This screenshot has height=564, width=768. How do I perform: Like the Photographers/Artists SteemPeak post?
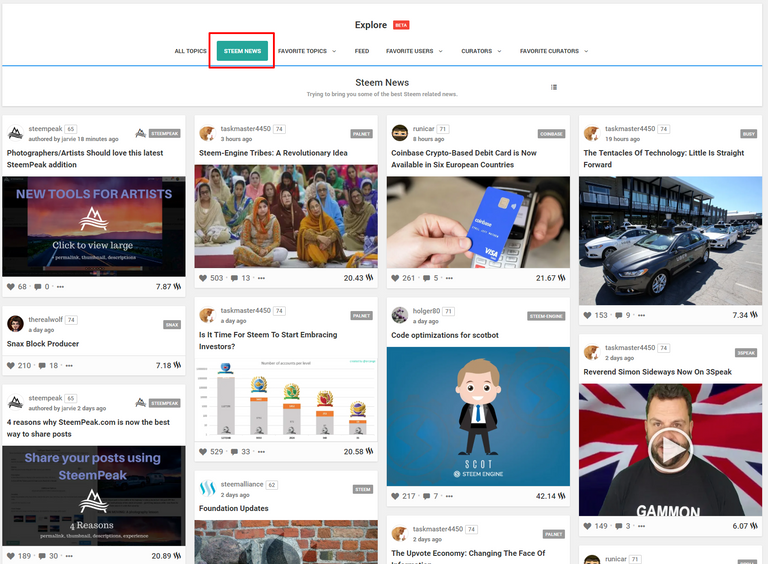tap(11, 286)
